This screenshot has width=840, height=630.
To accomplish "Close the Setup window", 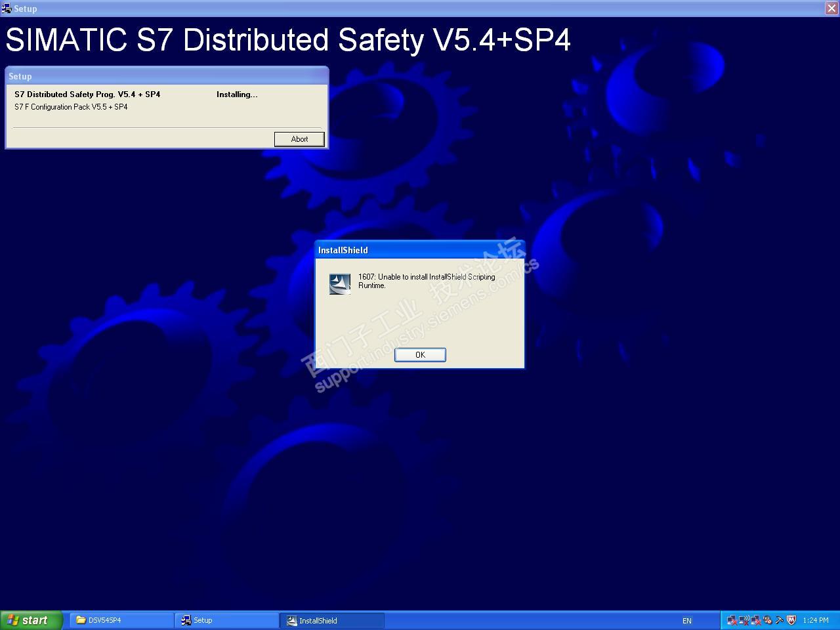I will click(831, 8).
